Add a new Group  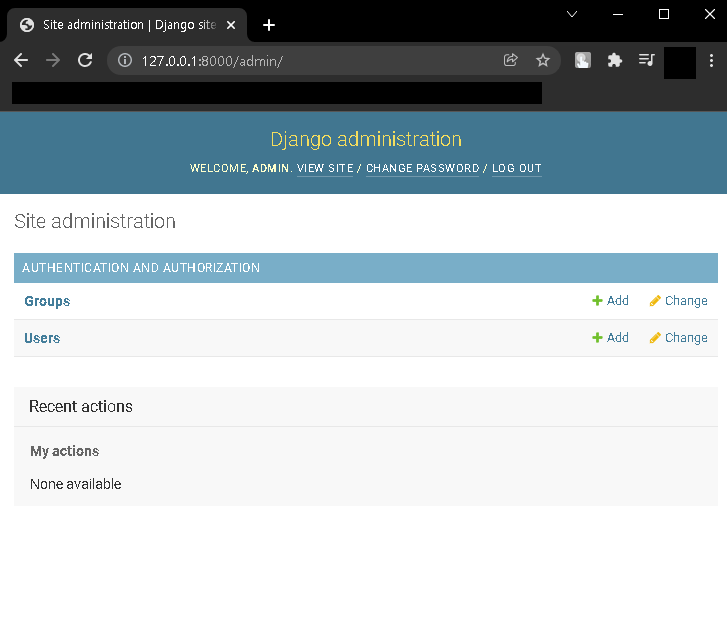pyautogui.click(x=611, y=301)
